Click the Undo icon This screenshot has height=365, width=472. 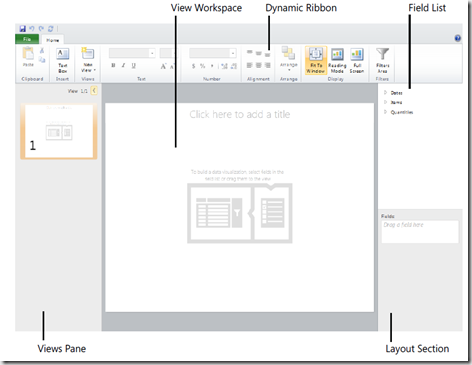(x=32, y=29)
